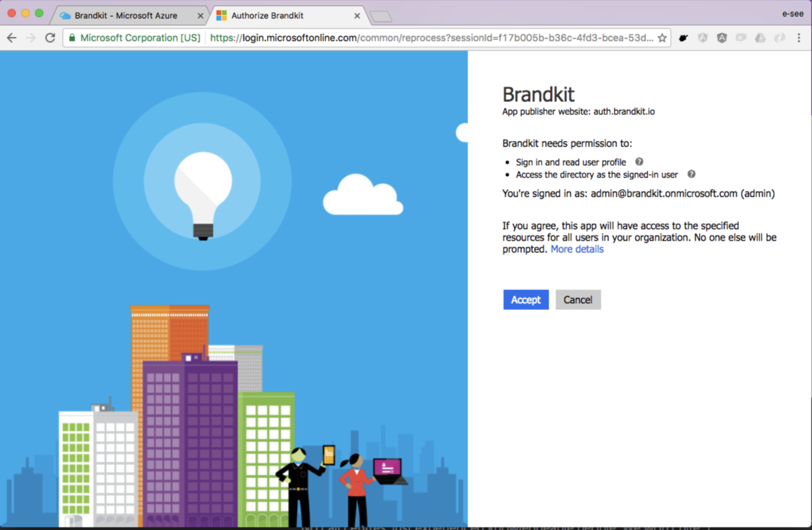
Task: Close the Authorize Brandkit tab
Action: 357,16
